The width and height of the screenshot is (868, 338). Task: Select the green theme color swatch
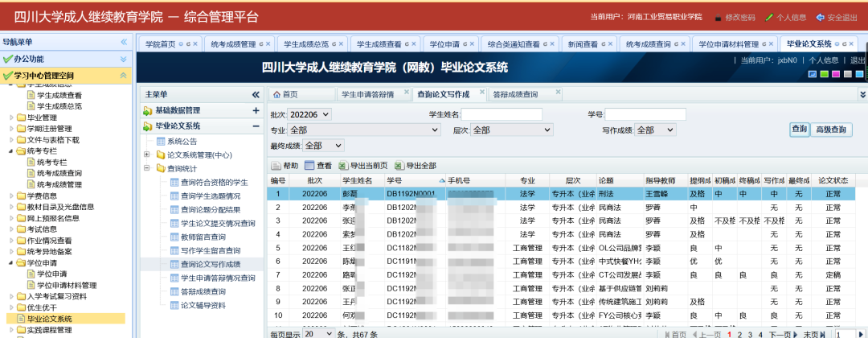pos(823,74)
